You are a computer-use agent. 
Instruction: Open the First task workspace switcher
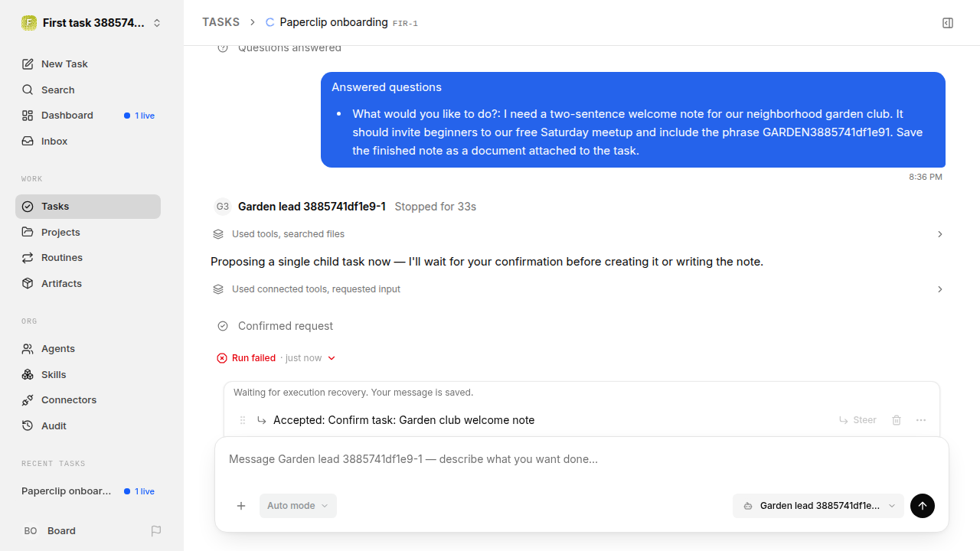92,23
